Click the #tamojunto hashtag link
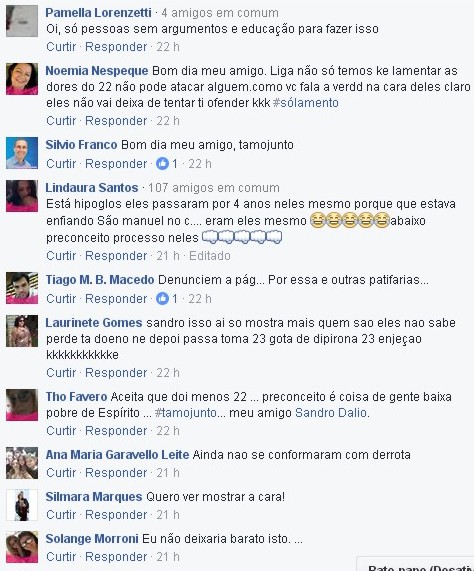 [x=185, y=413]
